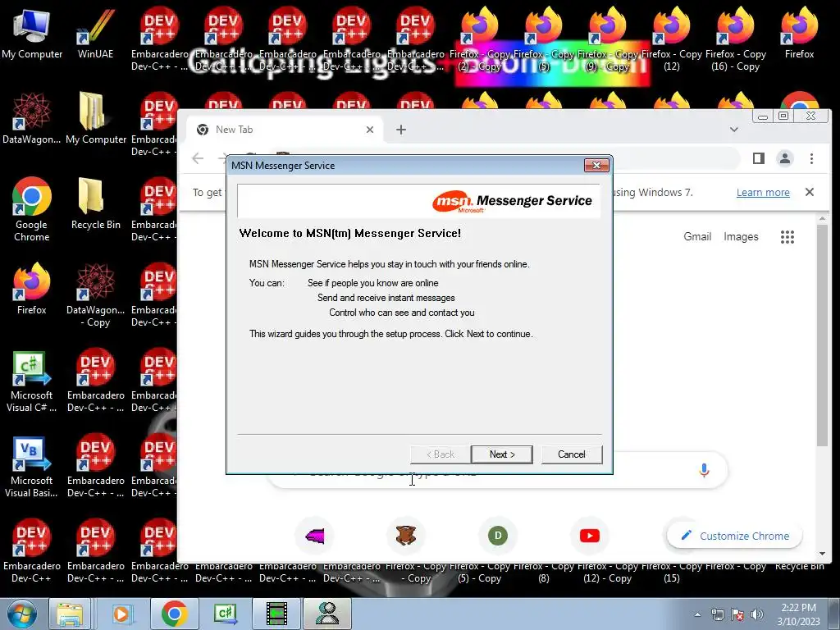Click Next in the MSN Messenger wizard

pyautogui.click(x=501, y=454)
